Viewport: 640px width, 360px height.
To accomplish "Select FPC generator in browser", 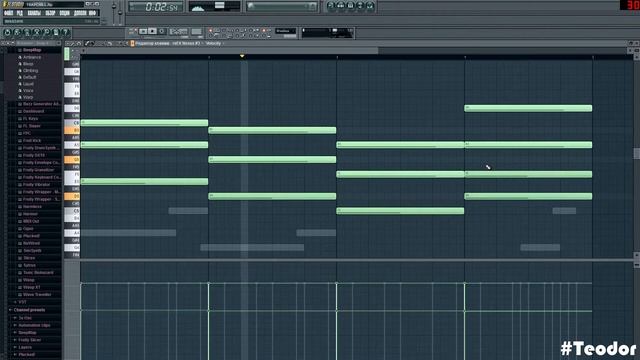I will pyautogui.click(x=27, y=133).
